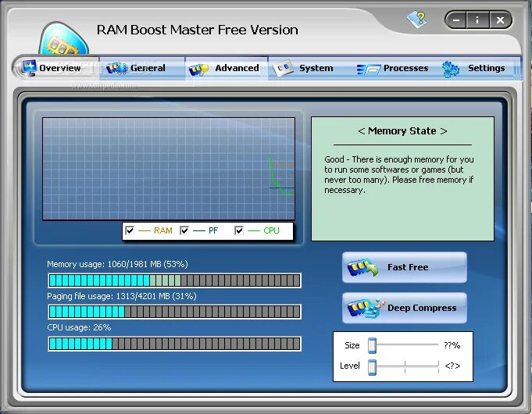532x414 pixels.
Task: Click the RAM Boost Master logo
Action: coord(63,38)
